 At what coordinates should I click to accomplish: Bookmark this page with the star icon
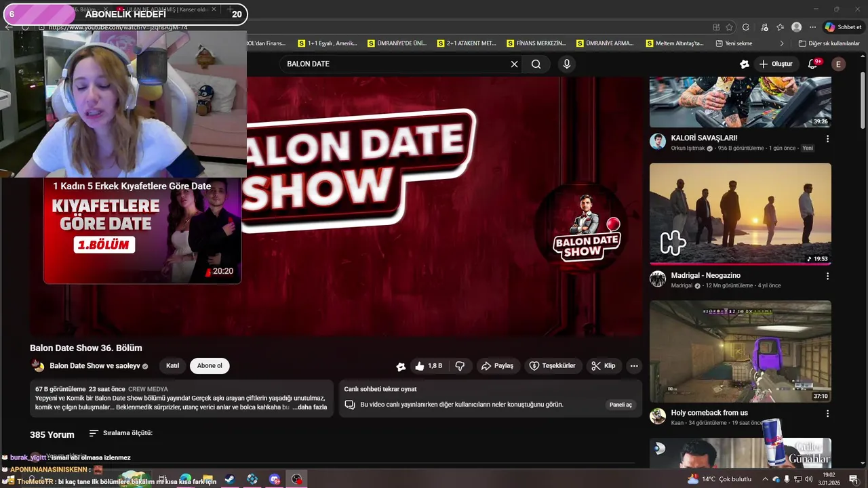click(729, 27)
